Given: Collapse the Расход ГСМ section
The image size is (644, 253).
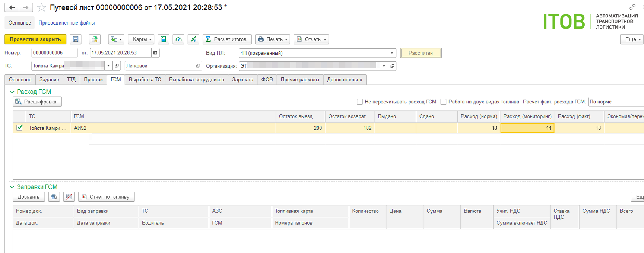Looking at the screenshot, I should (x=12, y=92).
